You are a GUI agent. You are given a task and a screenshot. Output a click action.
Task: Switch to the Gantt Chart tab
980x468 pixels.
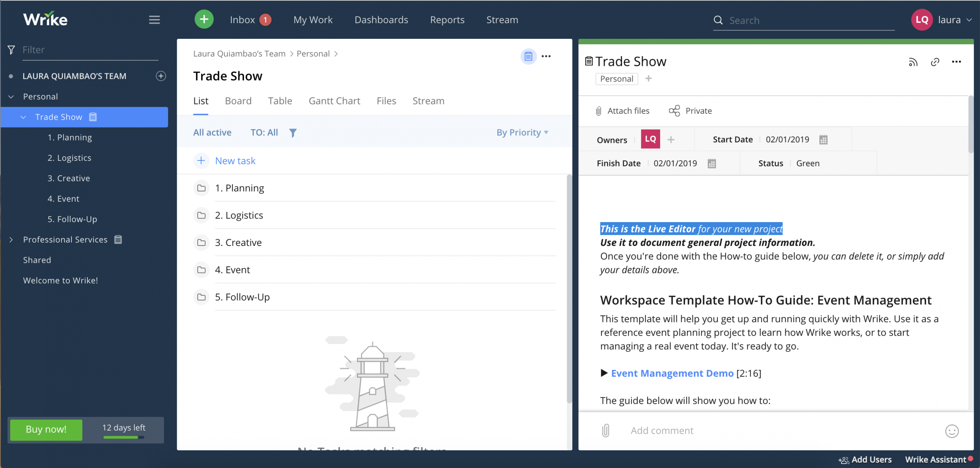334,101
